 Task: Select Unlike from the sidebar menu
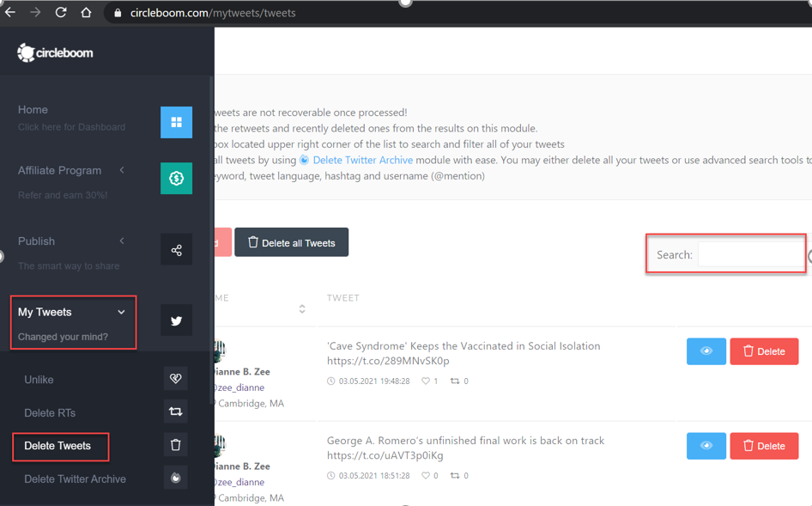[40, 379]
